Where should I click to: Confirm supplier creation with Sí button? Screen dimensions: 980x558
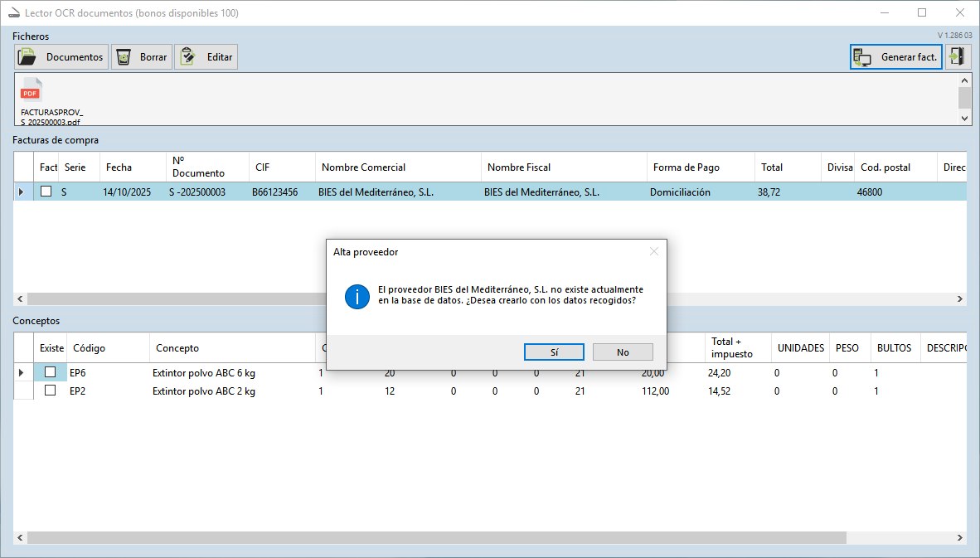[x=554, y=352]
